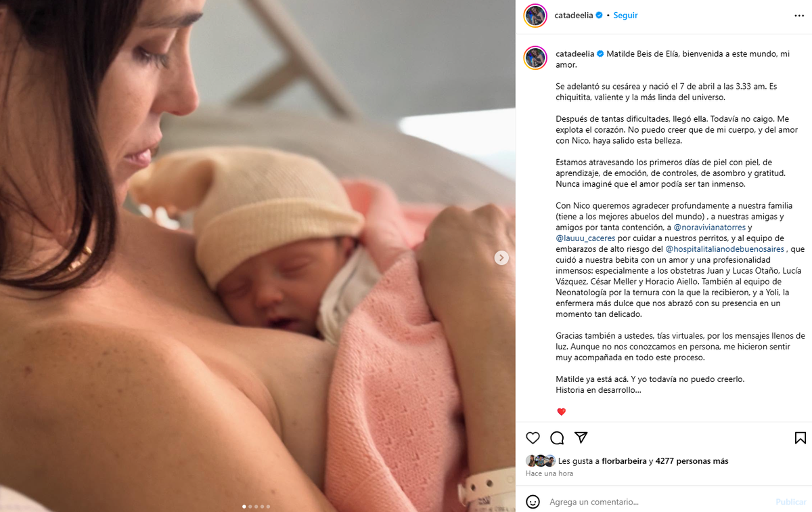Viewport: 812px width, 512px height.
Task: Save the post with the bookmark icon
Action: point(800,438)
